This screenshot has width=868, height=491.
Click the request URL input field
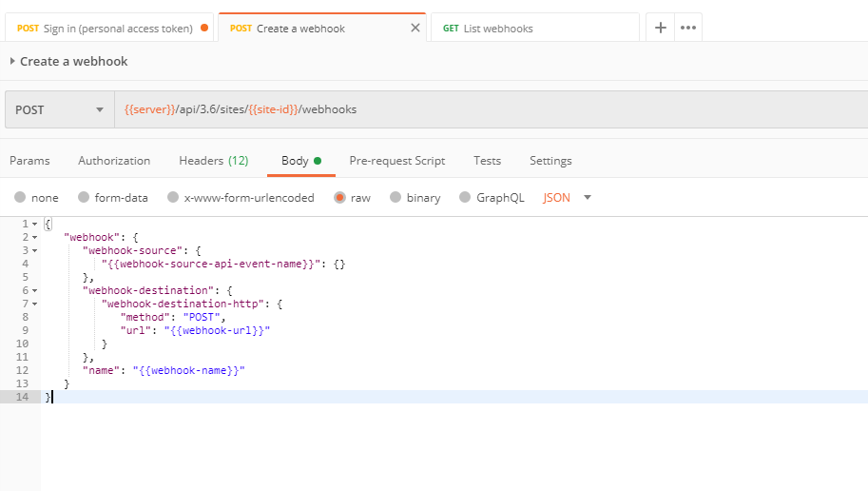click(475, 109)
